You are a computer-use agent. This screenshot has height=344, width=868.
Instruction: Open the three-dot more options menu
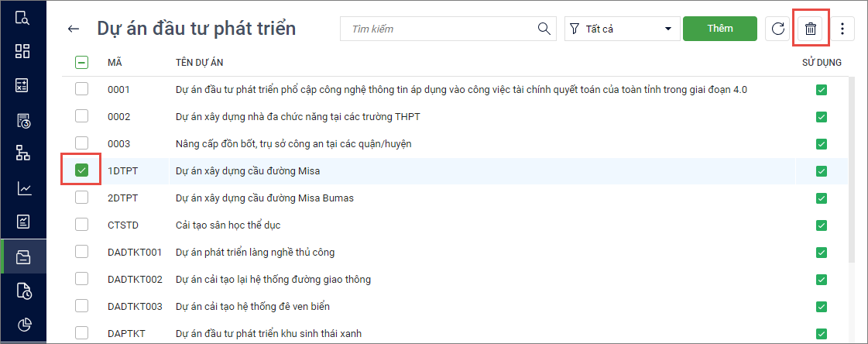(x=842, y=29)
